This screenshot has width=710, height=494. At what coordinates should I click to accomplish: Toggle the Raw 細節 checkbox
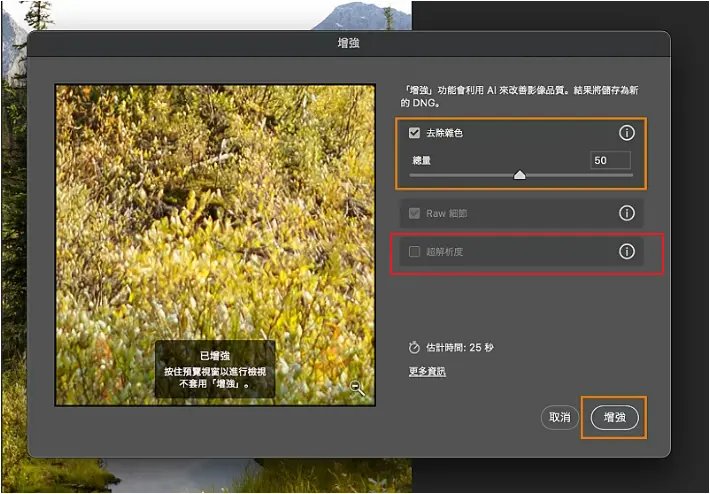pos(414,213)
